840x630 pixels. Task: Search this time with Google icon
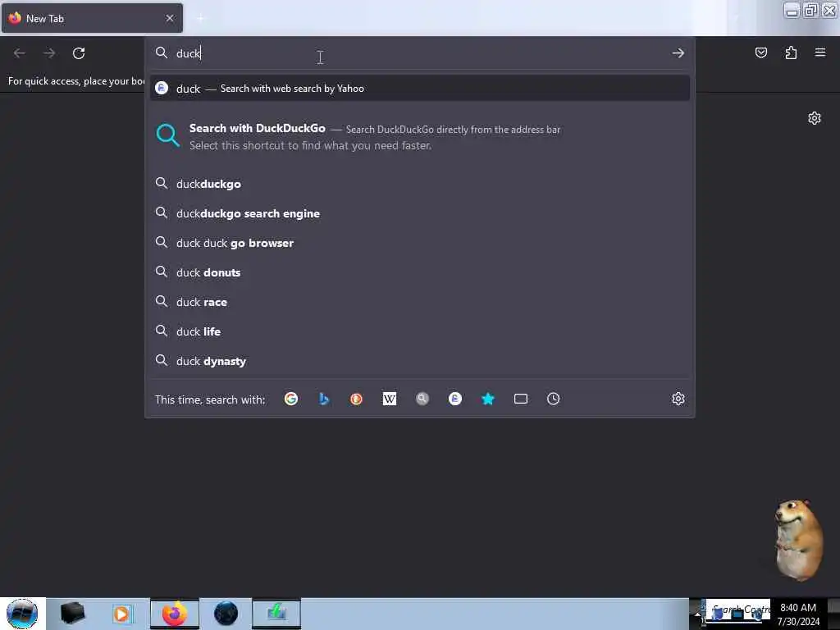(x=291, y=399)
